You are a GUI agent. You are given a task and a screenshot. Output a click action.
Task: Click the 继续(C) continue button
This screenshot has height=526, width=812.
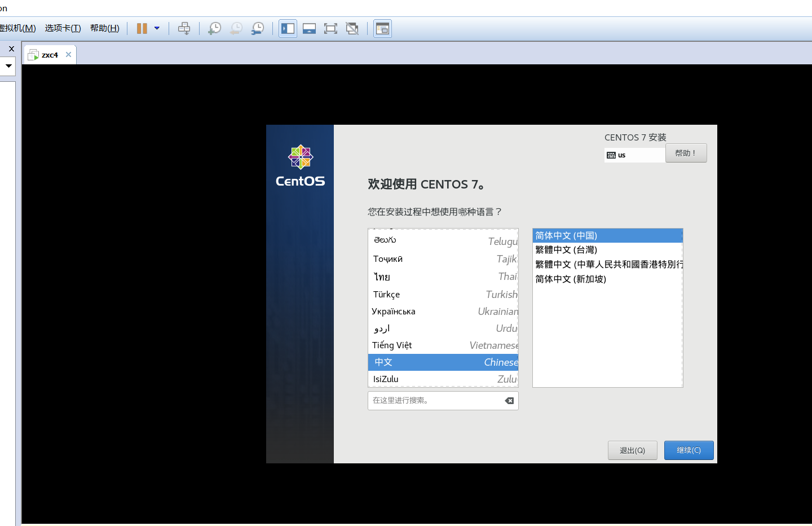(689, 450)
